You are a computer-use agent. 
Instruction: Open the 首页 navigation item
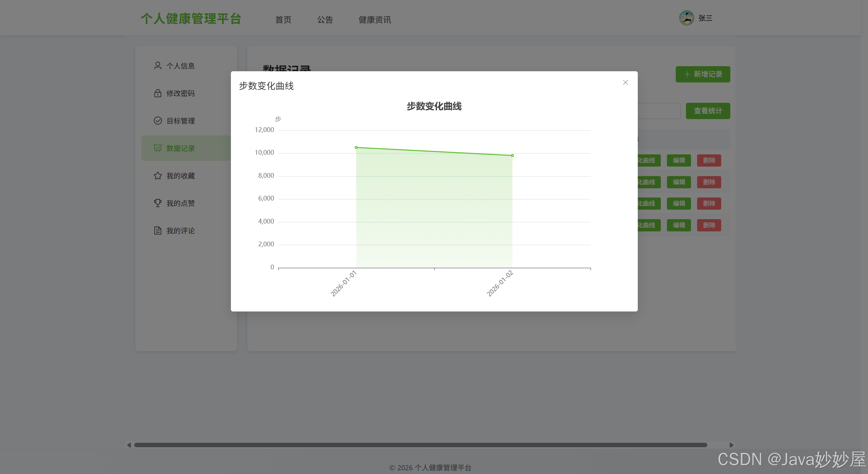[x=283, y=20]
